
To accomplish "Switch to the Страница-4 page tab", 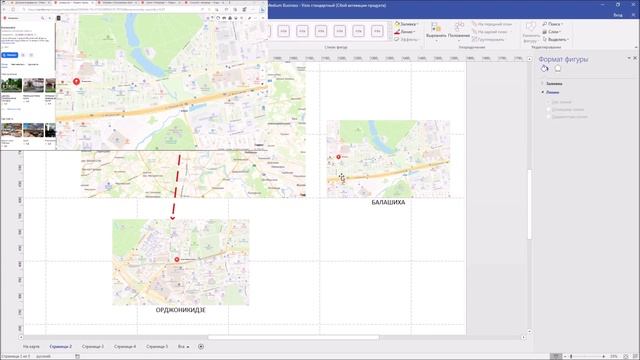I will 124,347.
